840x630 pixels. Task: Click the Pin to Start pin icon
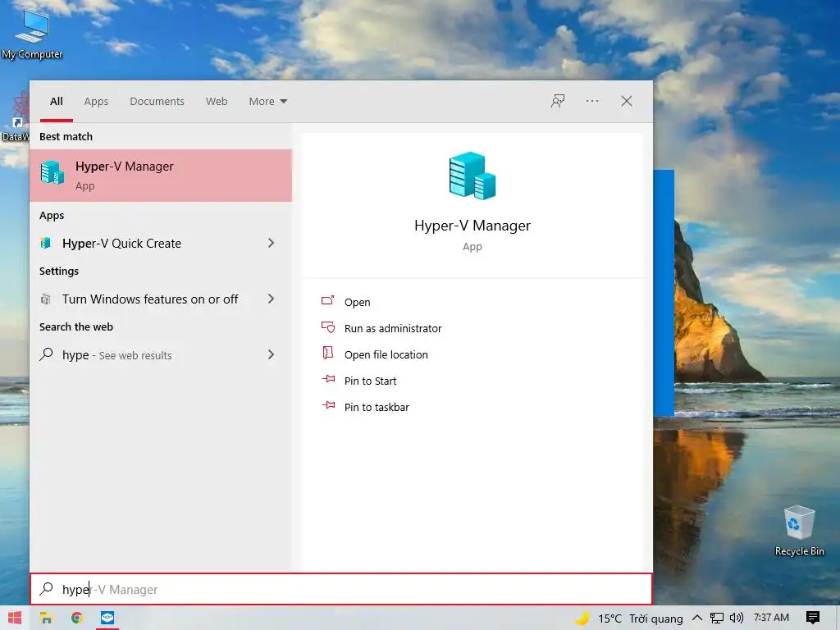click(x=328, y=380)
